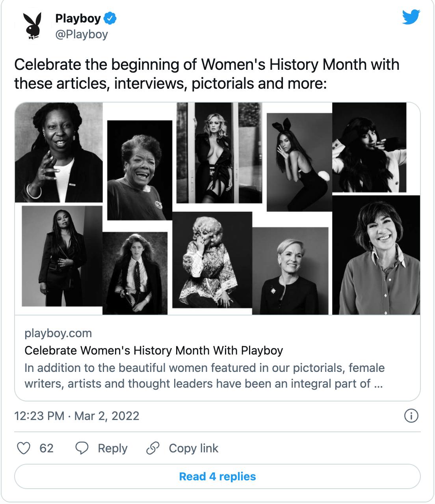Click the 62 likes count
This screenshot has width=435, height=504.
(46, 448)
